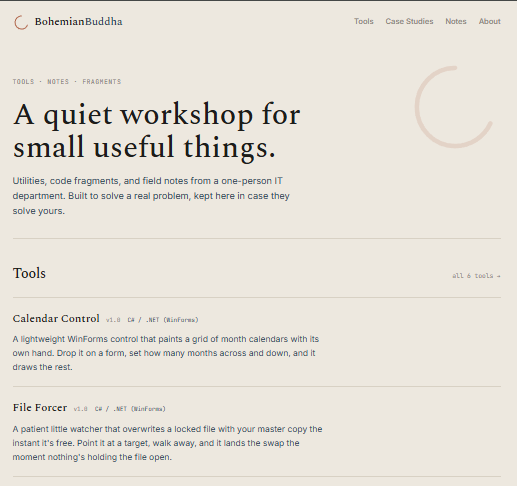Click the 'A patient little watcher' description
Viewport: 517px width, 486px height.
(x=167, y=443)
